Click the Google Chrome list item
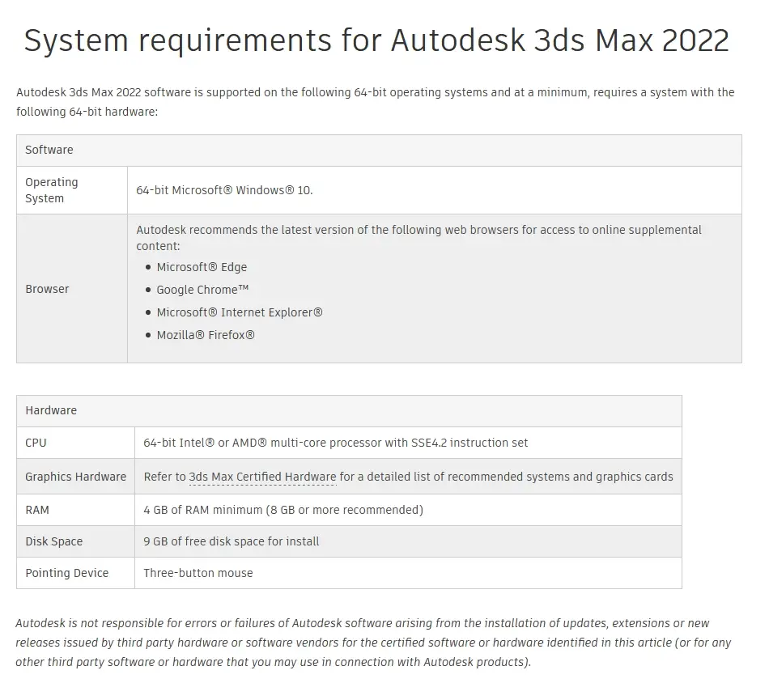The height and width of the screenshot is (700, 769). [x=202, y=290]
